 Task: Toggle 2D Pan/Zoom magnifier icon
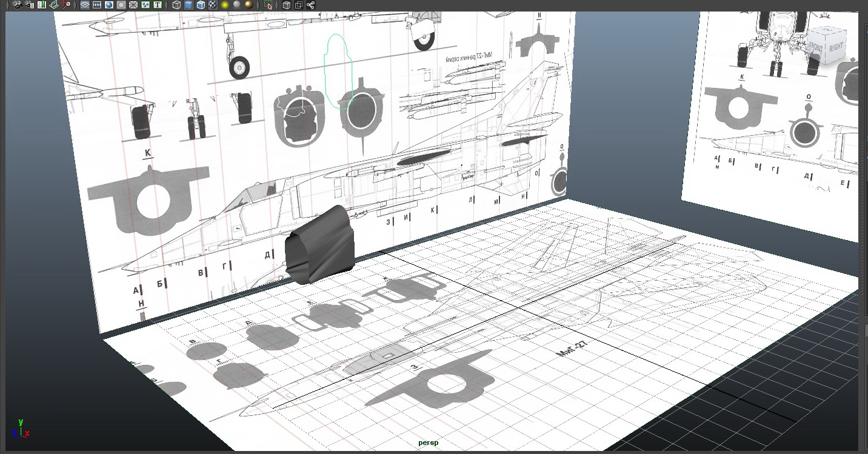point(66,5)
